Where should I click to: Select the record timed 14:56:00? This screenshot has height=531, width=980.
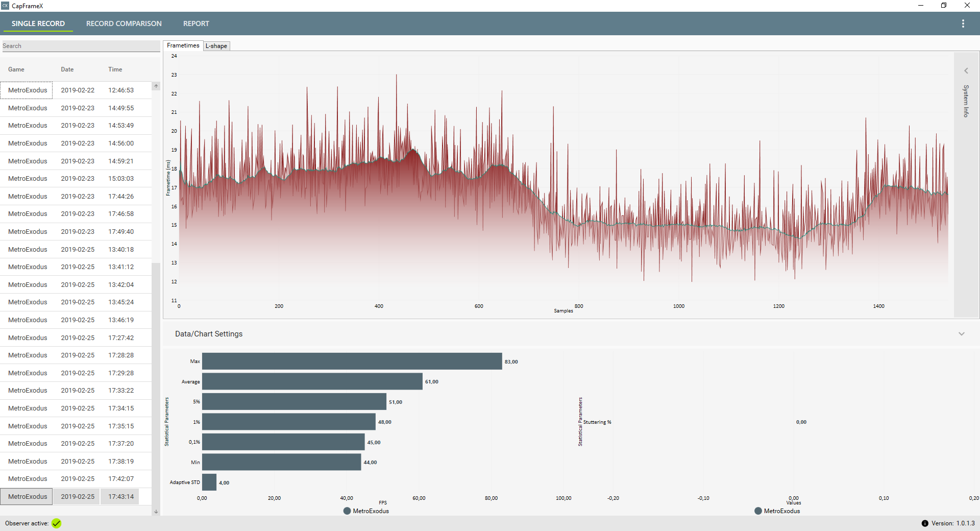tap(76, 143)
